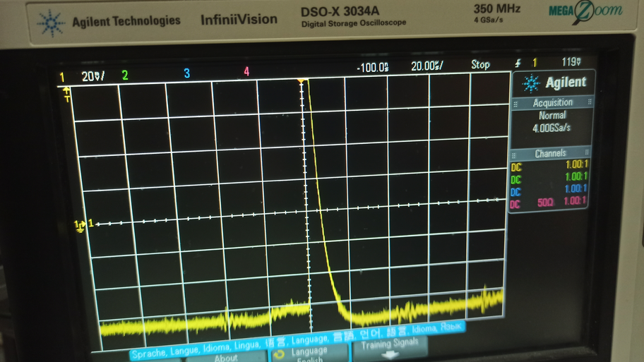644x362 pixels.
Task: Select pink DC channel 4 coupling row
Action: [548, 203]
